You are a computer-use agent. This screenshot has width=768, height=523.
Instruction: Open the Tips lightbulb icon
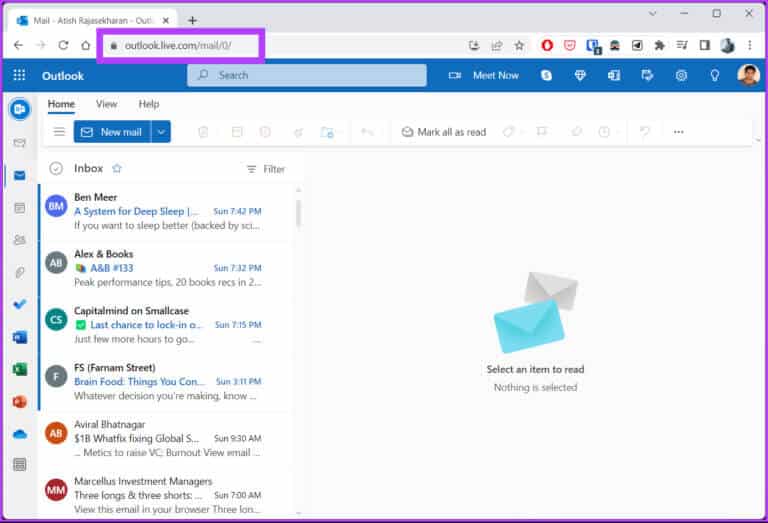[x=715, y=75]
